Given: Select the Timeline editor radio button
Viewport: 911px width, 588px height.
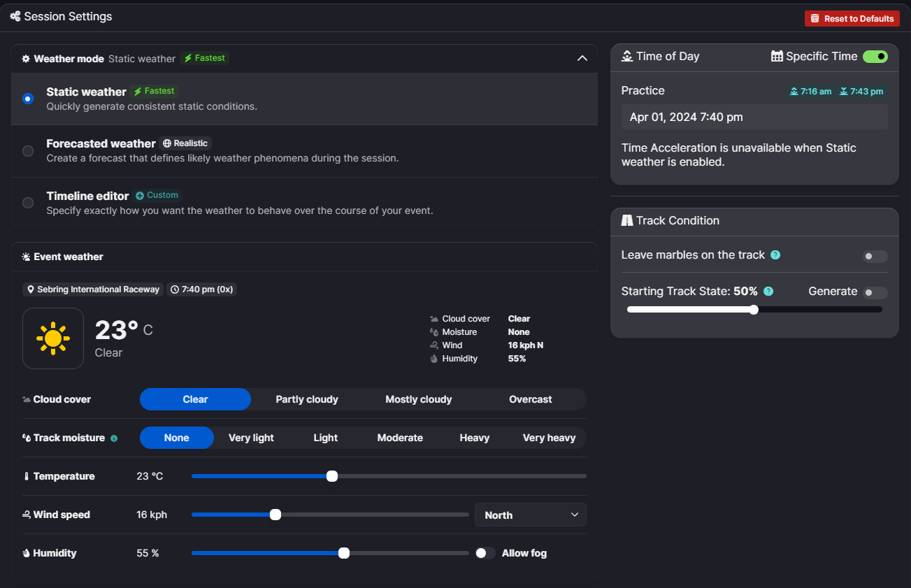Looking at the screenshot, I should [28, 203].
